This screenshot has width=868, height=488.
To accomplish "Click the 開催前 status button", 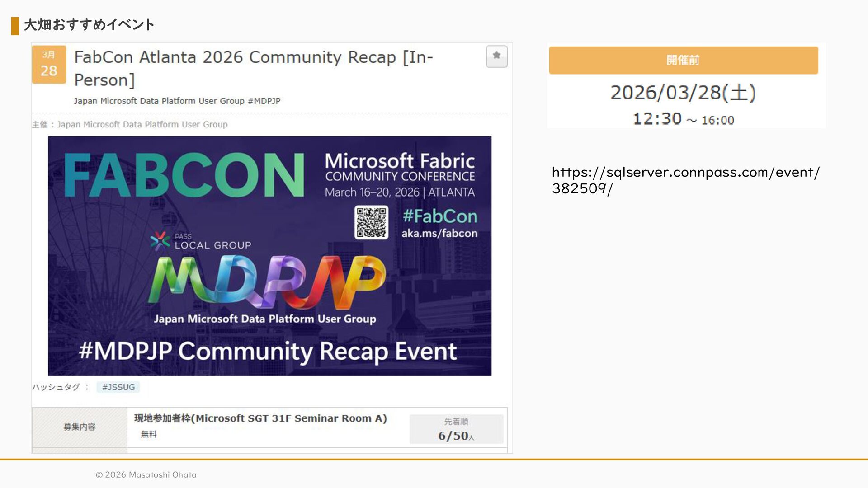I will coord(683,60).
